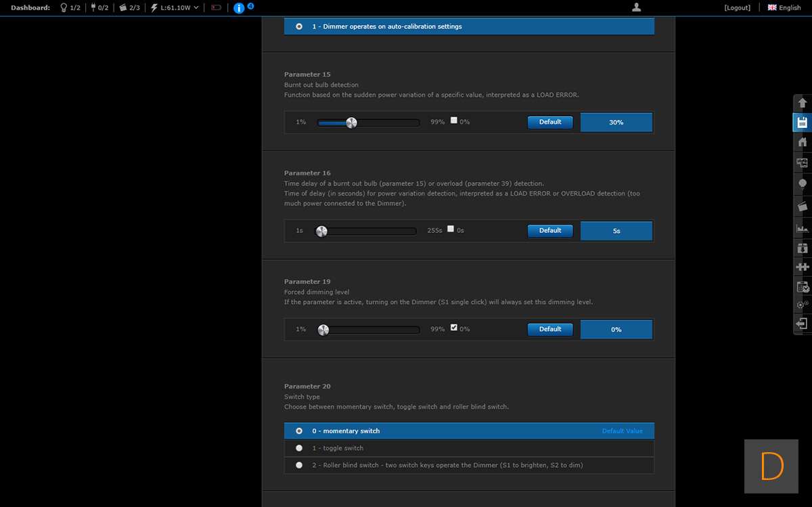Open the home icon in right sidebar
812x507 pixels.
click(803, 142)
